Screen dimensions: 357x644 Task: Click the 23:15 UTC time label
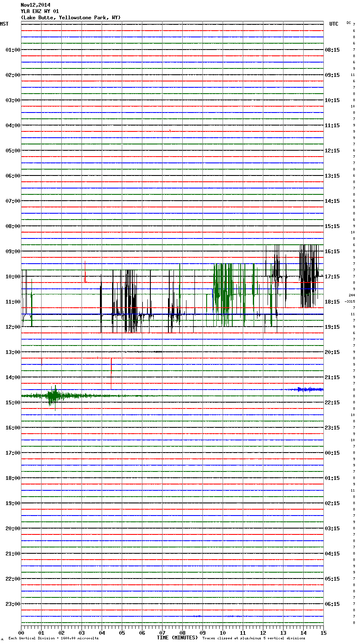click(332, 428)
